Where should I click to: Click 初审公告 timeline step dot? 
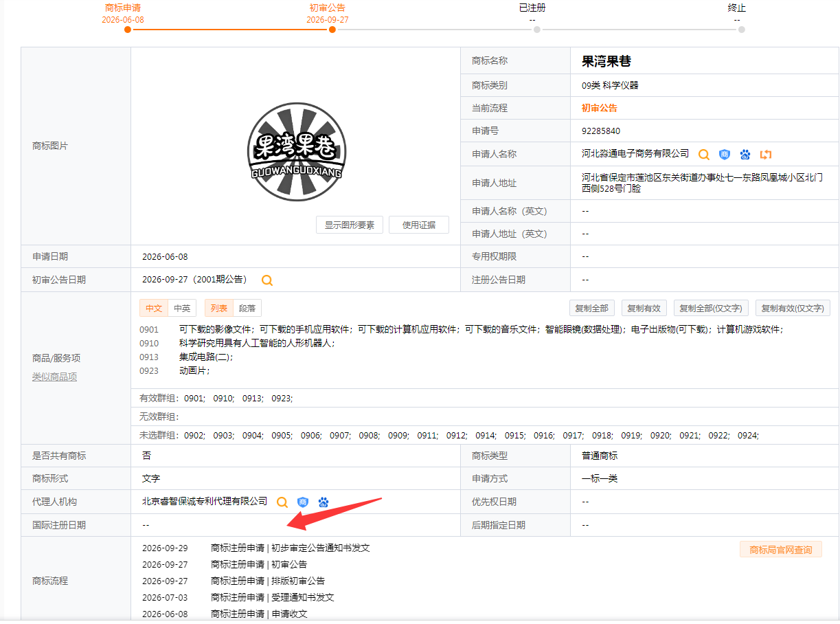point(332,30)
